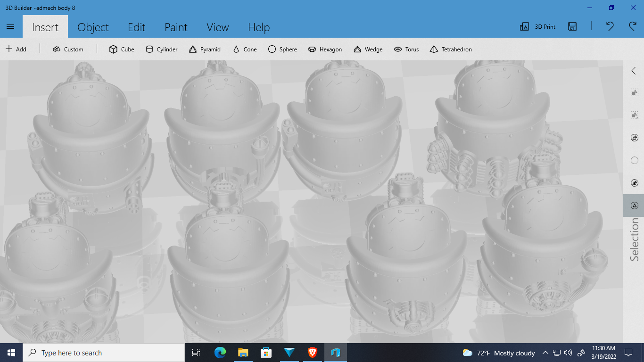Open the hamburger menu
Viewport: 644px width, 362px height.
tap(10, 27)
